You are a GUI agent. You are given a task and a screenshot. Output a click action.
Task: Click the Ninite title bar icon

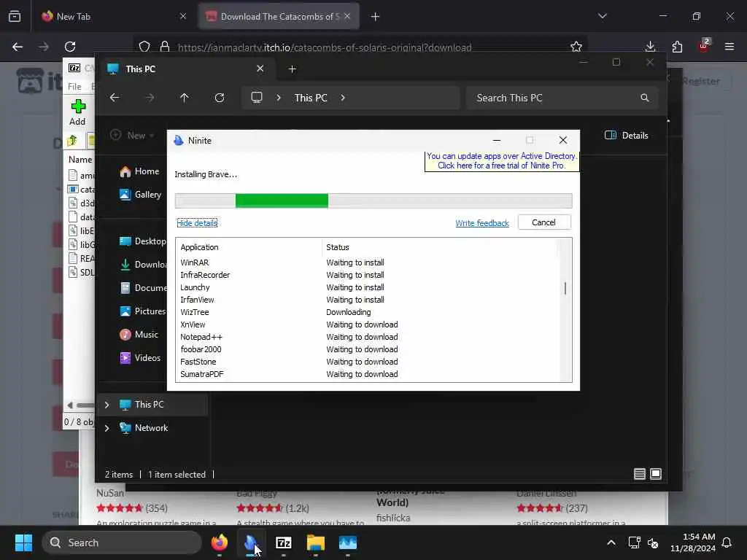pyautogui.click(x=179, y=141)
